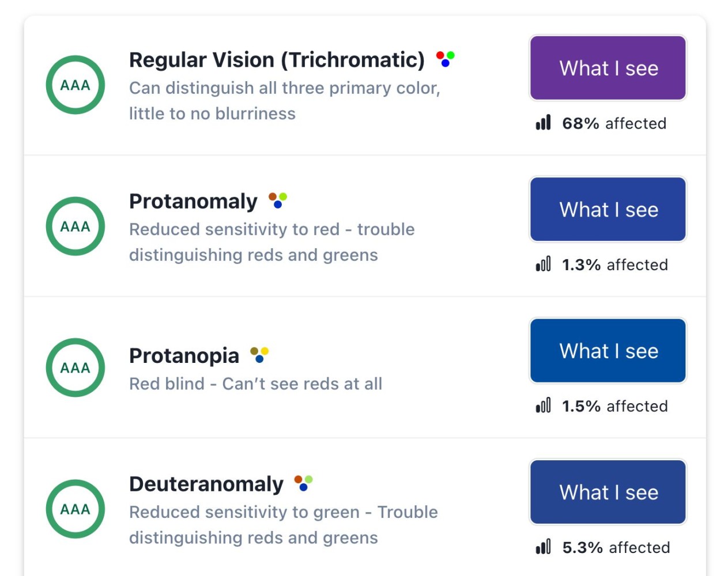
Task: Click the bar chart icon near 5.3% affected
Action: point(544,547)
